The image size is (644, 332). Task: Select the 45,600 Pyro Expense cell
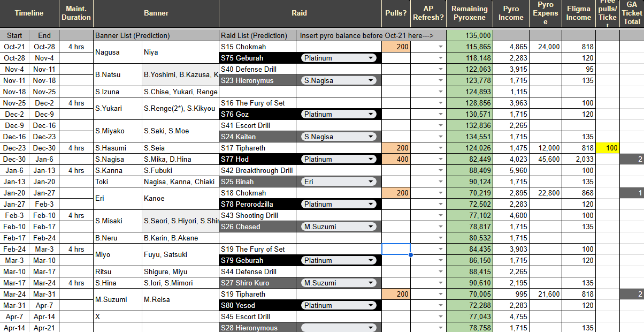[x=546, y=159]
